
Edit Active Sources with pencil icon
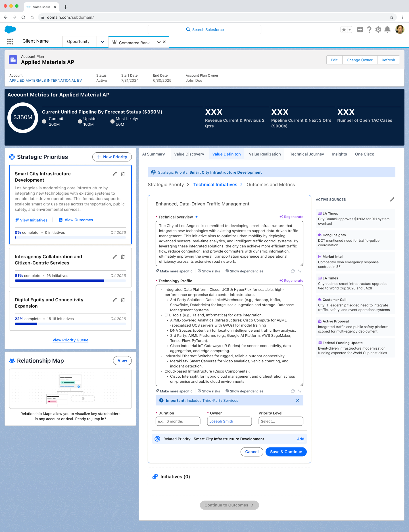392,199
